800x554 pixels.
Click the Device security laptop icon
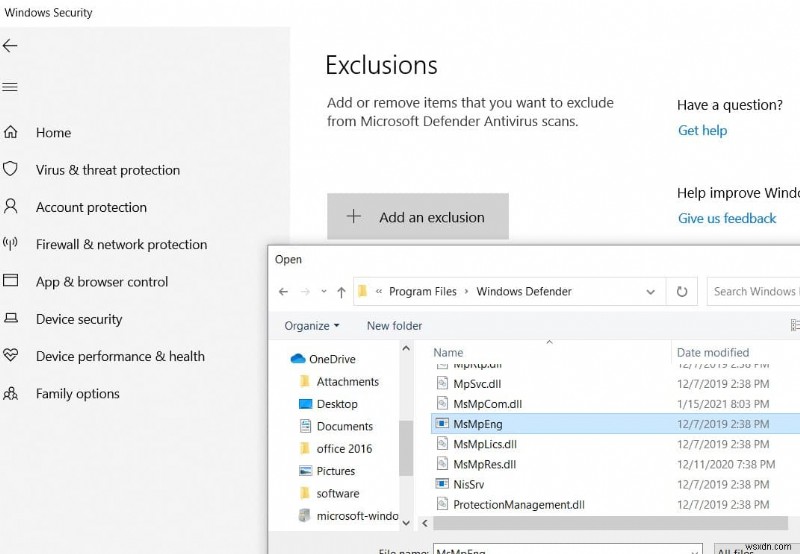(11, 318)
